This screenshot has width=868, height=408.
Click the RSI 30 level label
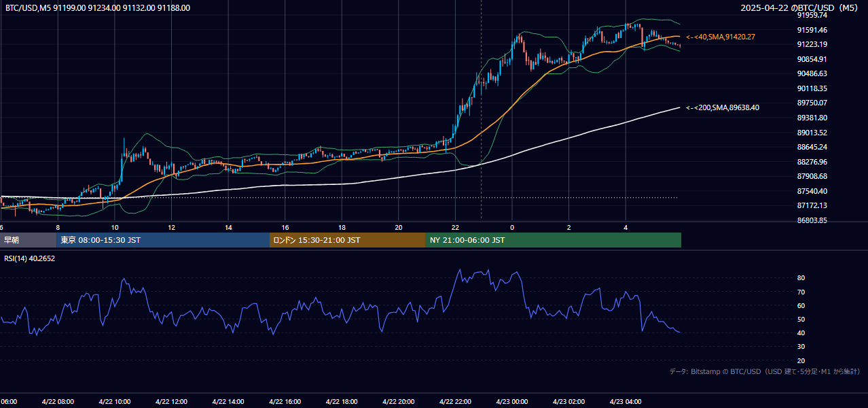(801, 347)
